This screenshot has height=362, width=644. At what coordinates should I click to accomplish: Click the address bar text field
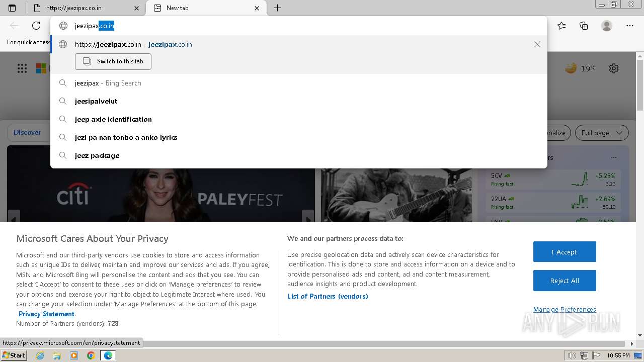point(299,26)
